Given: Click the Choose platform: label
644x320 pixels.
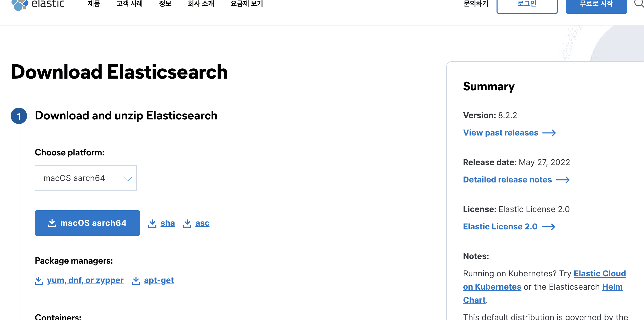Looking at the screenshot, I should [70, 152].
